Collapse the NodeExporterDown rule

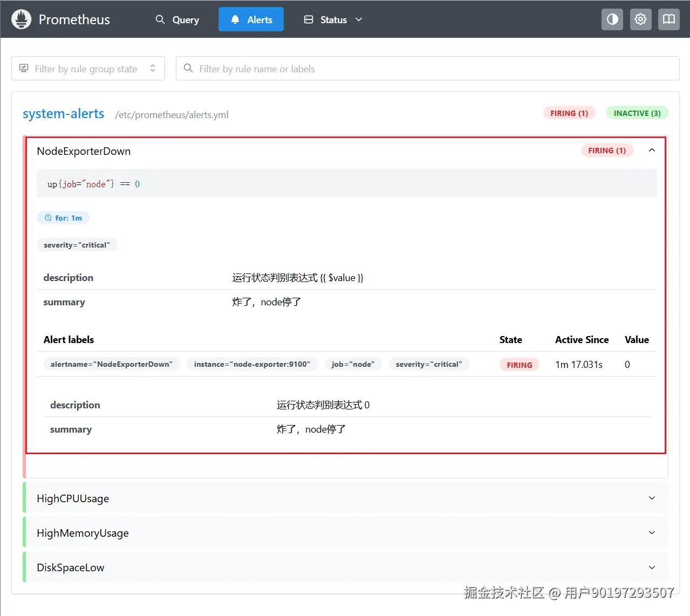[652, 150]
